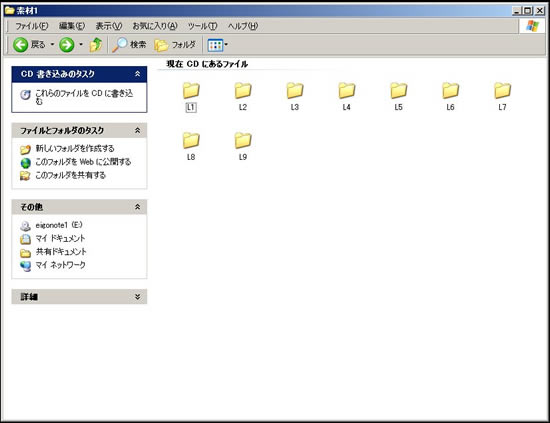550x423 pixels.
Task: Click the Windows flag logo
Action: [532, 26]
